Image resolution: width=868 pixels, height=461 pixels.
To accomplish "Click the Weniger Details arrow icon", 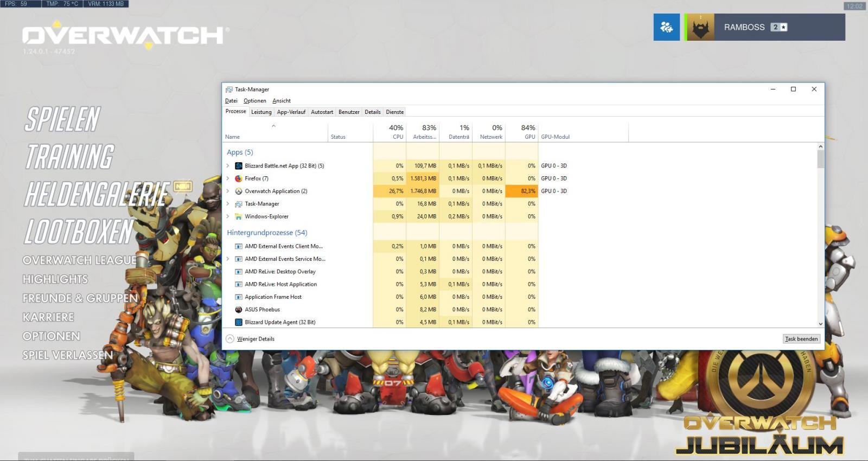I will coord(230,339).
